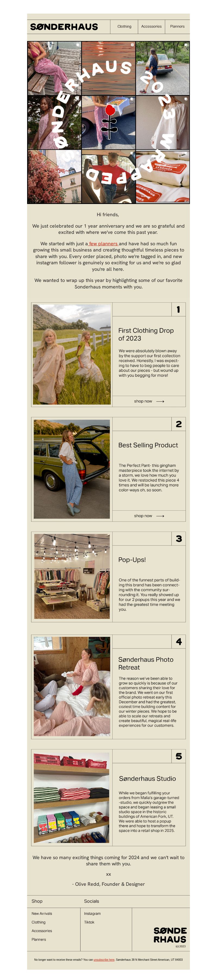Click the number 3 badge beside Pop-Ups

coord(178,538)
